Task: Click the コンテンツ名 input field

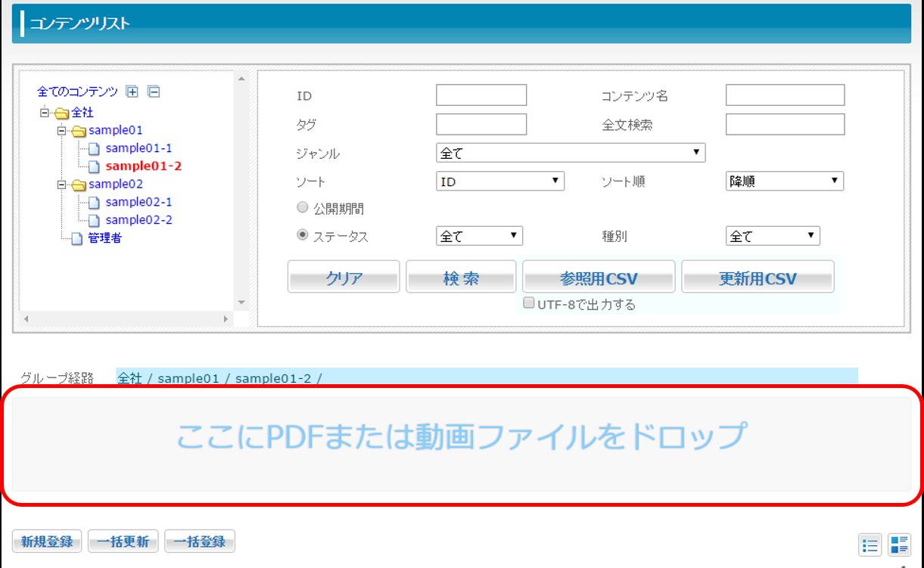Action: coord(784,95)
